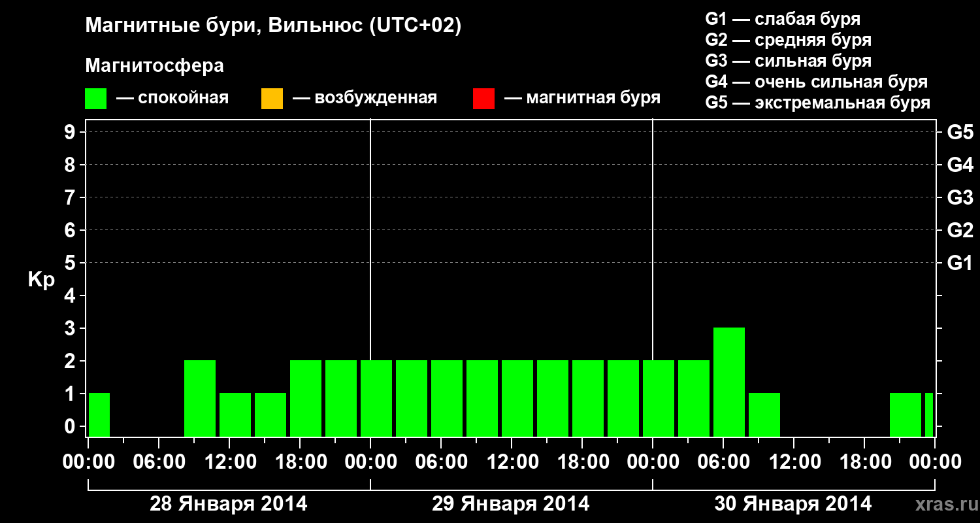Click the 'Магнитосфера' legend heading
Screen dimensions: 980x523
[154, 66]
